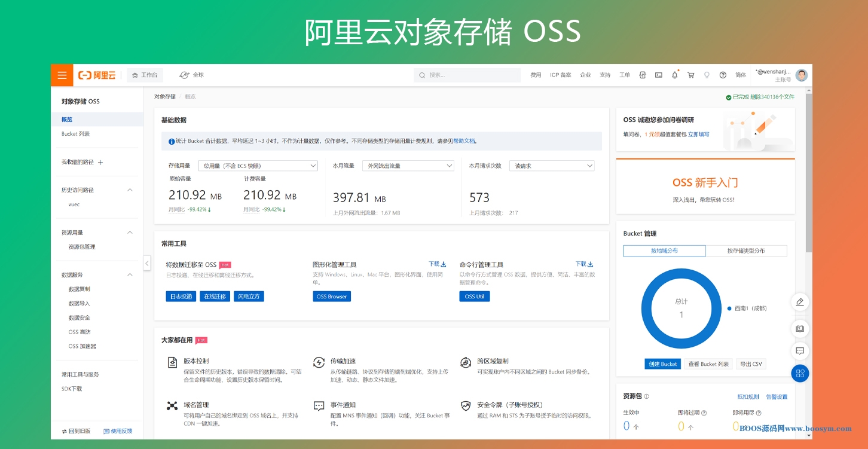Switch language via 简体
Viewport: 868px width, 449px height.
(741, 75)
